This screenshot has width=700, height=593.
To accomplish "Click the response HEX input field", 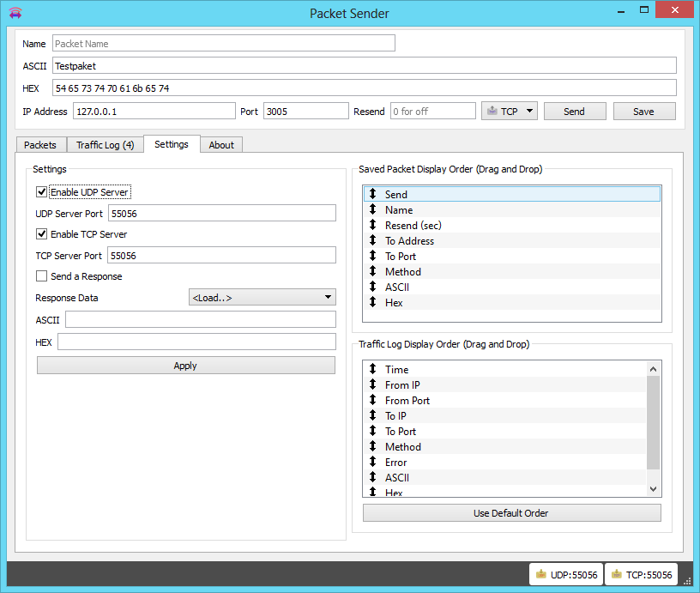I will 197,342.
